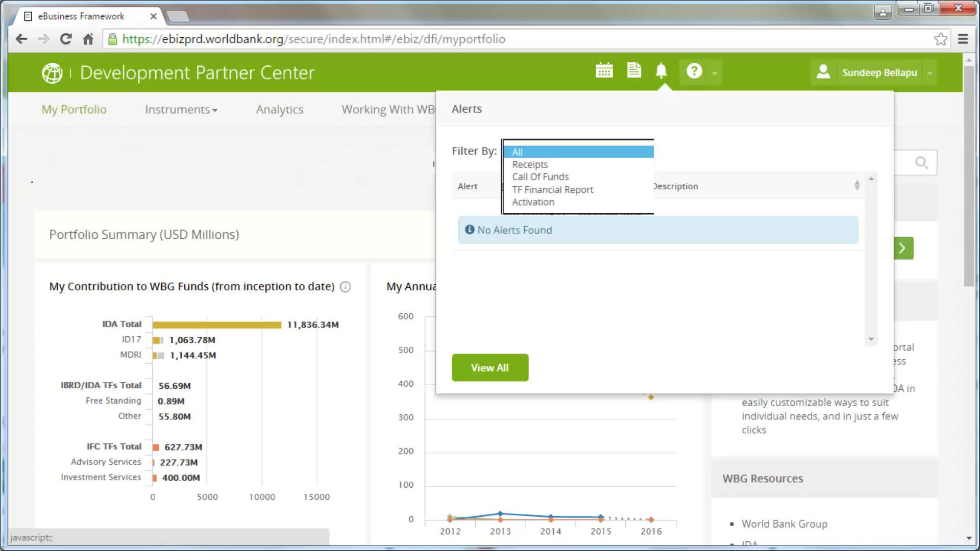Select All in the Filter By list
The height and width of the screenshot is (551, 980).
[x=578, y=152]
